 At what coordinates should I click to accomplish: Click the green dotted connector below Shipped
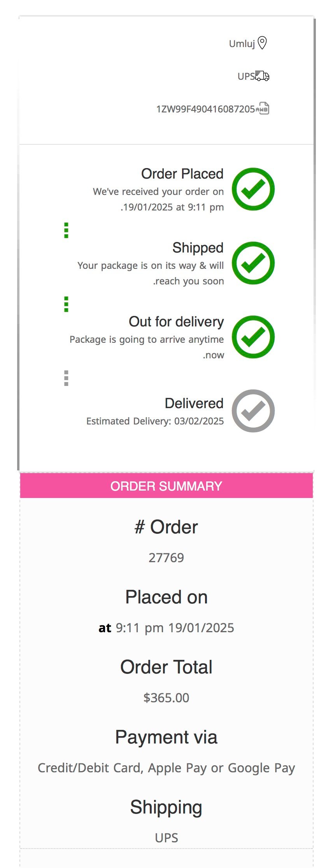[x=66, y=304]
